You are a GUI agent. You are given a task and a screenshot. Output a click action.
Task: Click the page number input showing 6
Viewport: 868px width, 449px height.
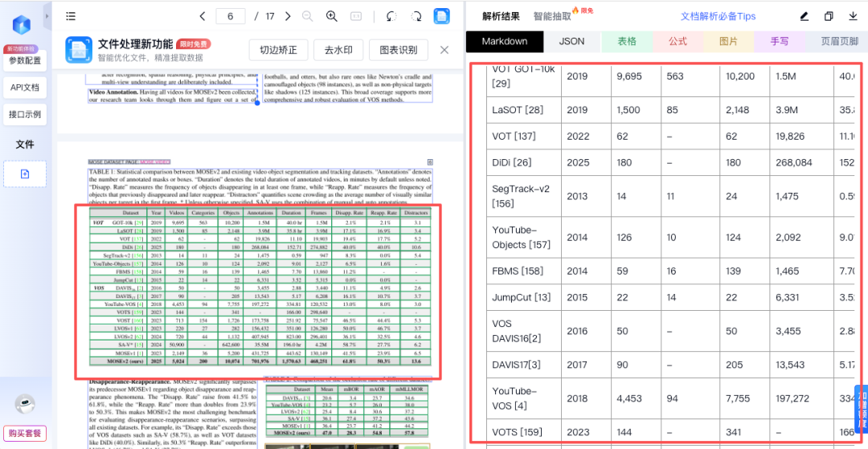click(x=230, y=16)
